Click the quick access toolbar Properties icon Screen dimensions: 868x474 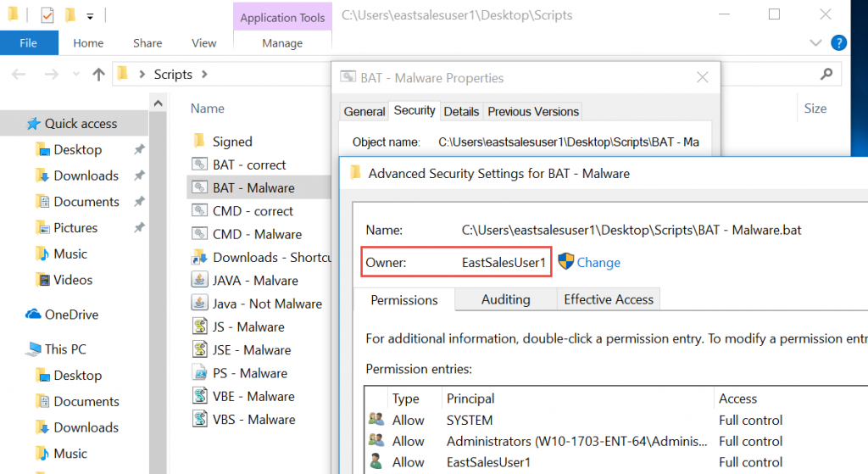(x=47, y=15)
